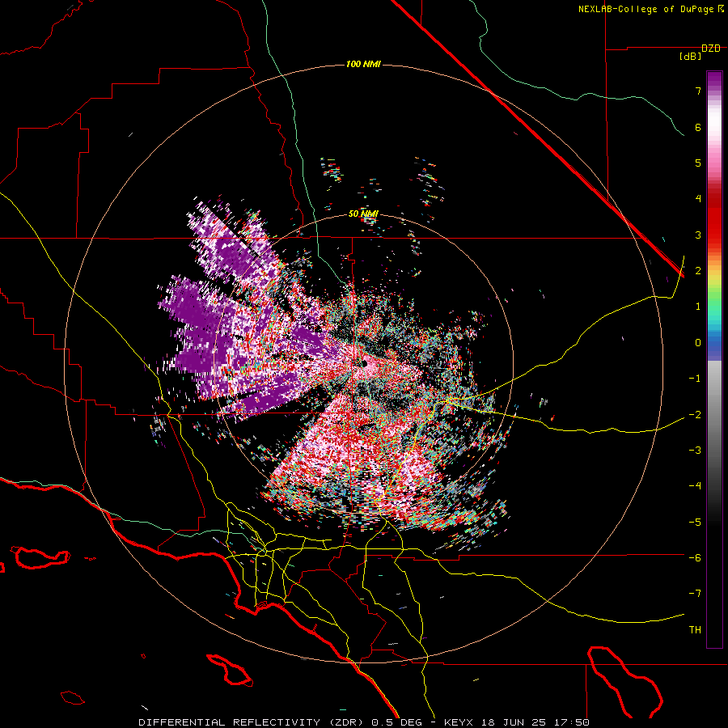
Task: Click the "6" tick on color scale
Action: pyautogui.click(x=698, y=127)
